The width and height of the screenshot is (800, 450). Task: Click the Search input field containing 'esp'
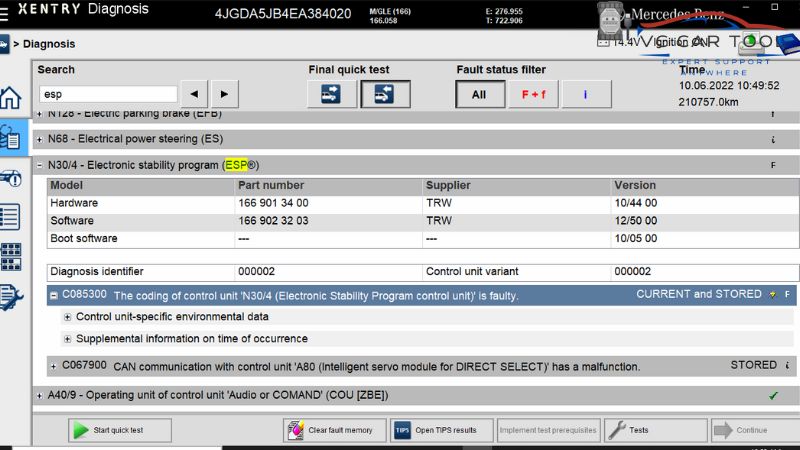108,94
